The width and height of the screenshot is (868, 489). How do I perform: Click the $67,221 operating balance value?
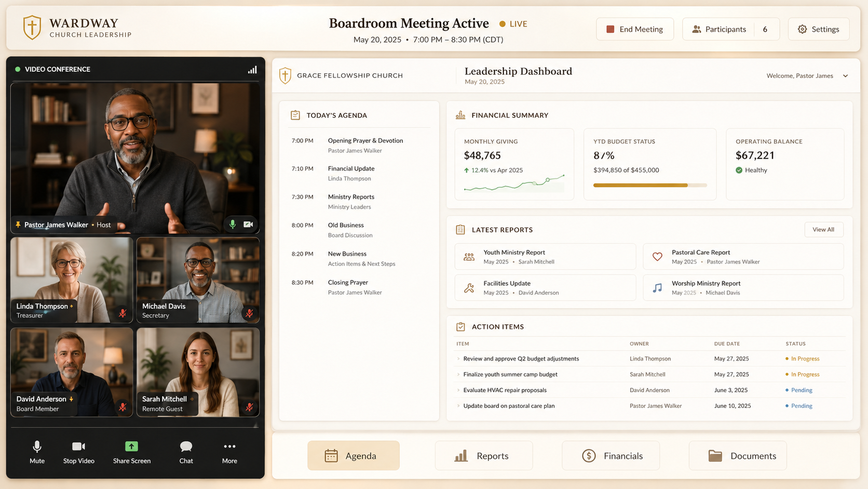[755, 155]
